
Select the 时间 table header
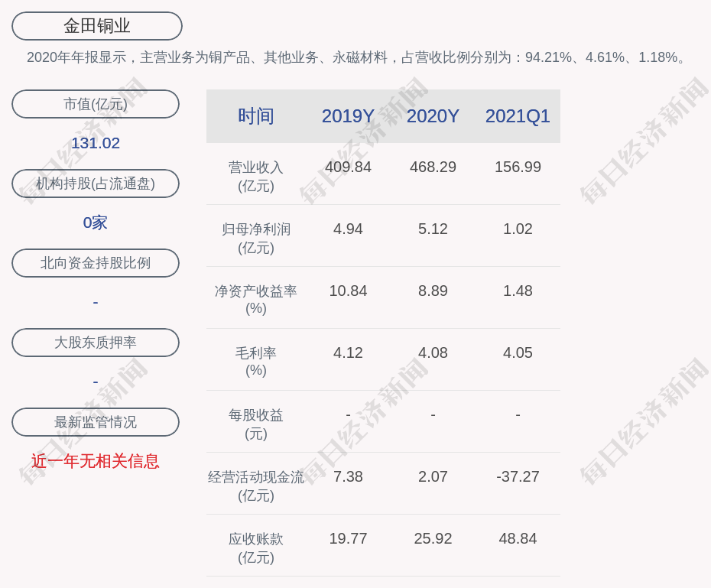point(256,116)
